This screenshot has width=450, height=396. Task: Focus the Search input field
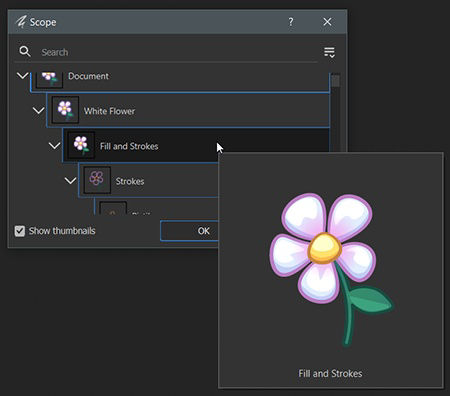(x=178, y=52)
